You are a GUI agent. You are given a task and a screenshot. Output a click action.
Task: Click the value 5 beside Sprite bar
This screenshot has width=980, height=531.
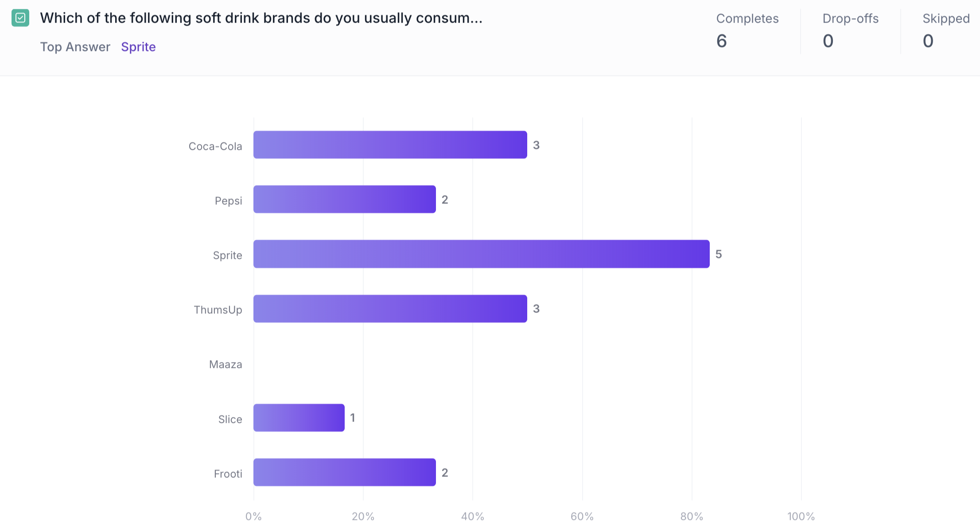pos(718,254)
